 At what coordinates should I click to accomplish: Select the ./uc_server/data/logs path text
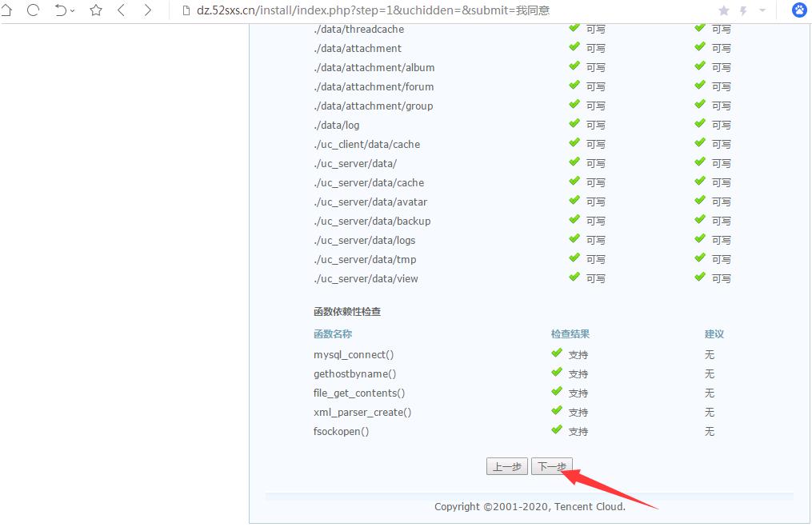364,240
